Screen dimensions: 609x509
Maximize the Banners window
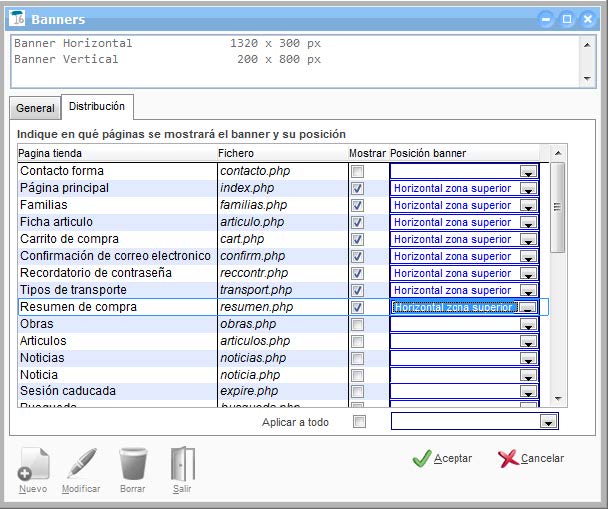click(567, 19)
